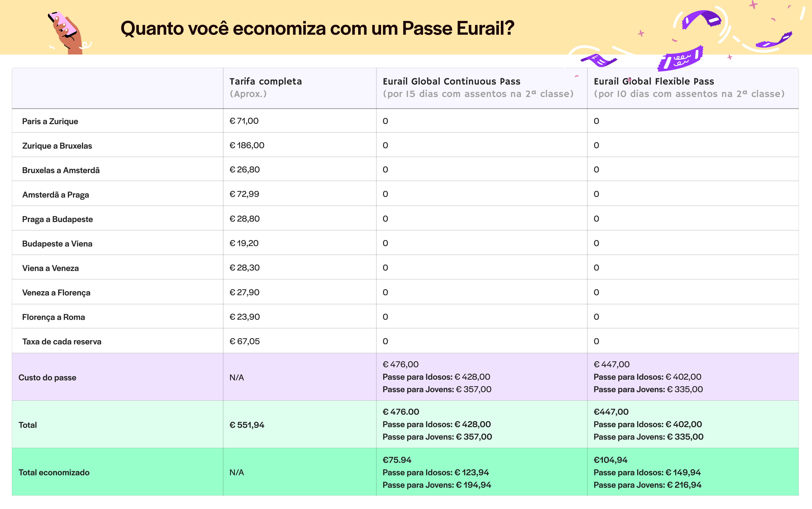Image resolution: width=812 pixels, height=509 pixels.
Task: Click the '€ 447,00' Flexible pass cost
Action: click(x=611, y=365)
